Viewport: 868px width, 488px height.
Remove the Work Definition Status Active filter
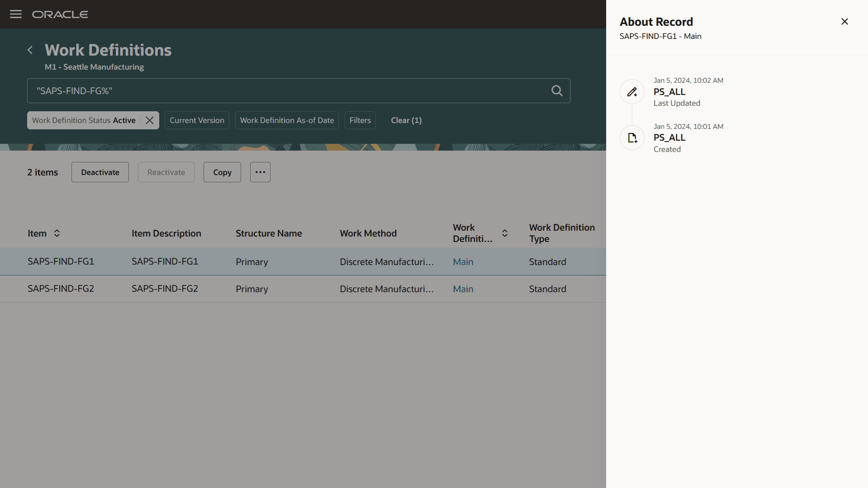click(x=150, y=120)
